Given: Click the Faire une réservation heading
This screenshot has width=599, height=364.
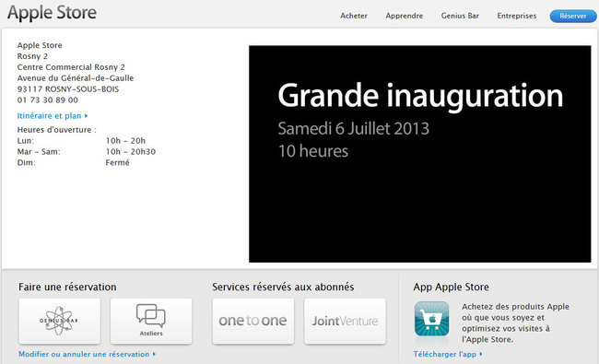Looking at the screenshot, I should coord(67,287).
